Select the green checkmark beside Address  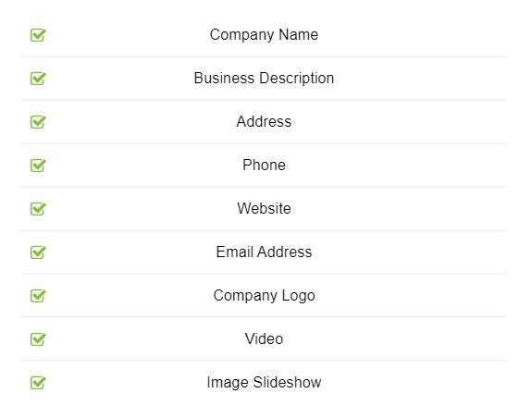coord(38,122)
